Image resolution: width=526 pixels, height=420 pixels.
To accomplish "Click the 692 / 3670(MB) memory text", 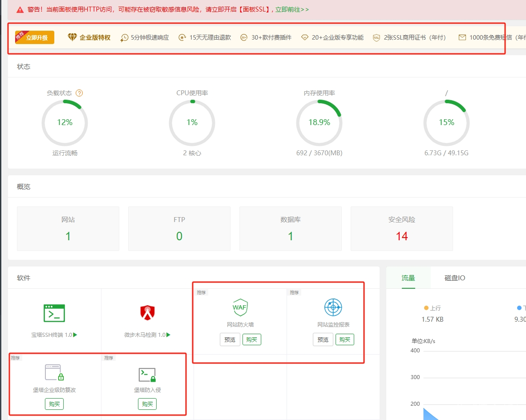I will (x=320, y=153).
